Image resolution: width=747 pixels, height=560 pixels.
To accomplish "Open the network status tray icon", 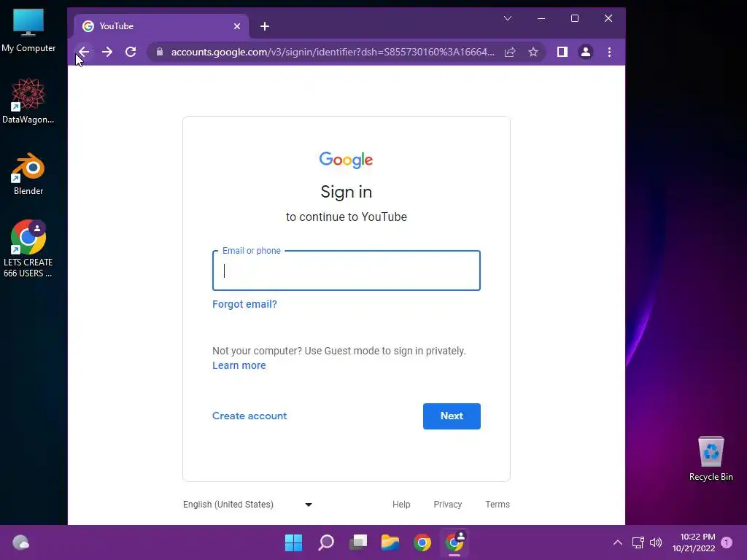I will pos(638,542).
